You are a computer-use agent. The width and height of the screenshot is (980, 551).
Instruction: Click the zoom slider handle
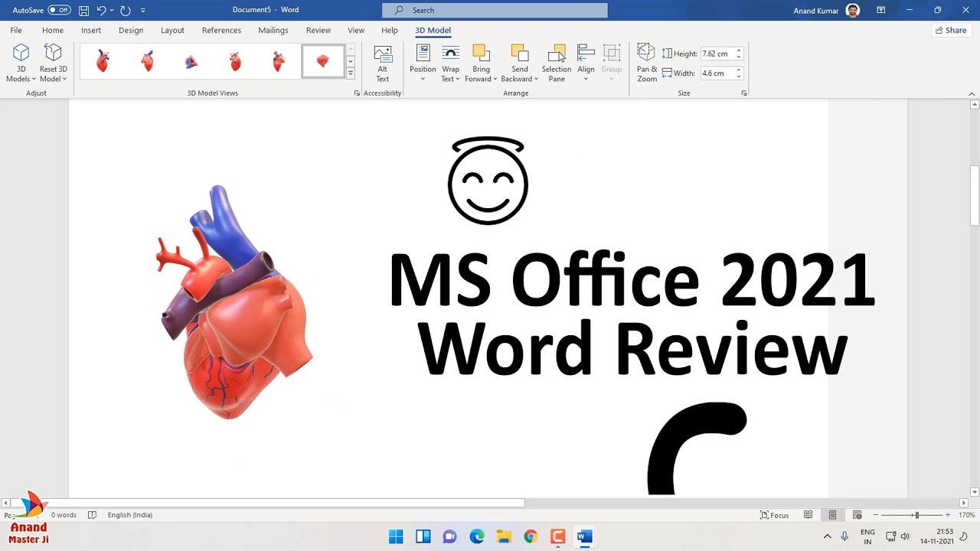coord(916,515)
